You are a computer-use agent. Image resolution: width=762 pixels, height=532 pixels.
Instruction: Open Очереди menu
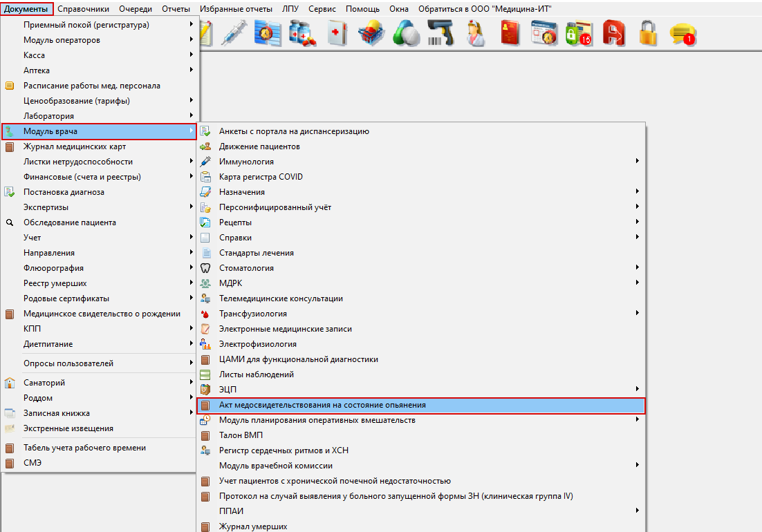[x=136, y=9]
